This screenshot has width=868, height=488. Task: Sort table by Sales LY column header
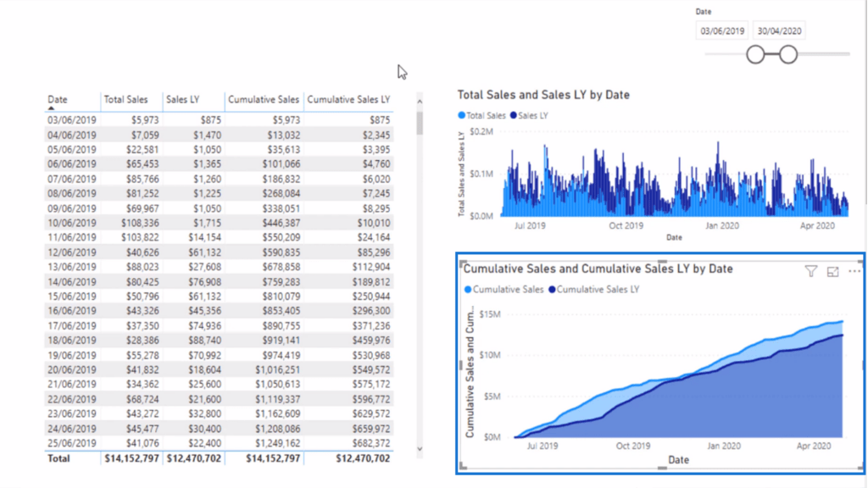coord(183,100)
